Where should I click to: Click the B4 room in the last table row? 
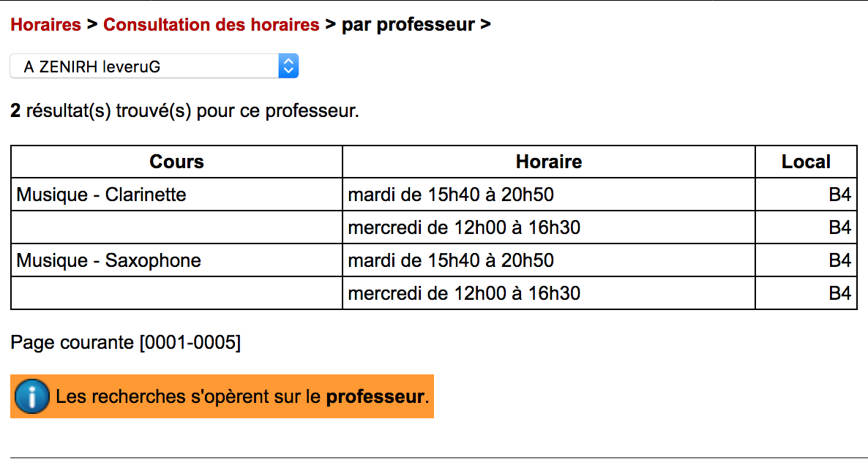point(839,293)
